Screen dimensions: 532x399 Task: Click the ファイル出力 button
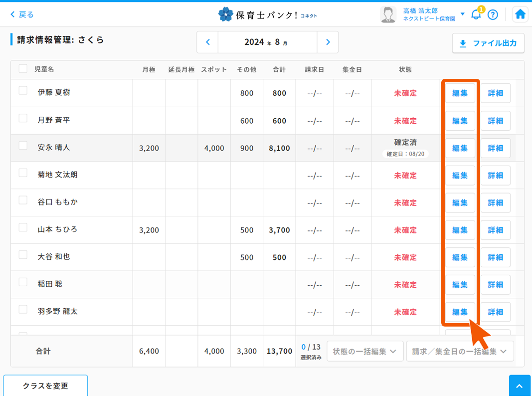coord(488,43)
